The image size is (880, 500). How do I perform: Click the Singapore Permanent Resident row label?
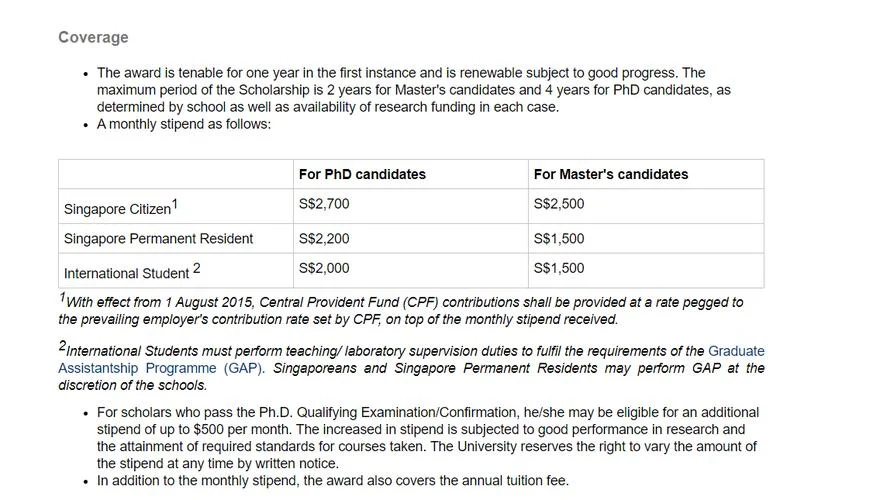click(158, 238)
